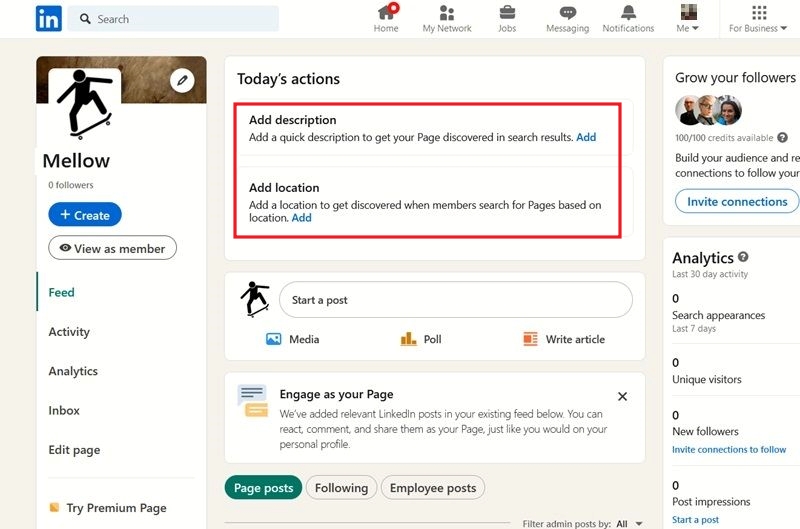
Task: Click the Start a post analytics link
Action: (x=695, y=520)
